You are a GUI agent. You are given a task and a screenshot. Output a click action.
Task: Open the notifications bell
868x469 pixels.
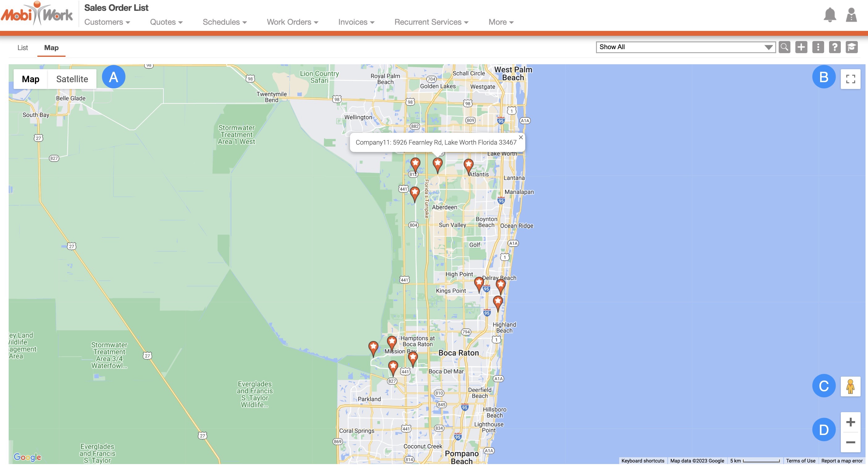(830, 15)
